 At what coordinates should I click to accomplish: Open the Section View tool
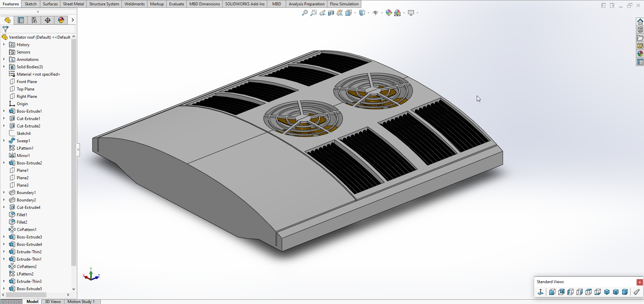click(331, 13)
